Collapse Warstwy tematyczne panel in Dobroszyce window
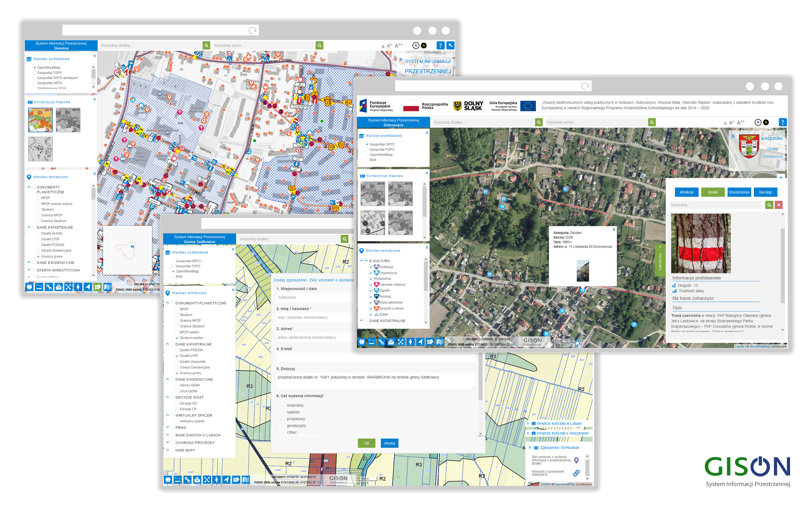This screenshot has height=507, width=812. coord(427,248)
